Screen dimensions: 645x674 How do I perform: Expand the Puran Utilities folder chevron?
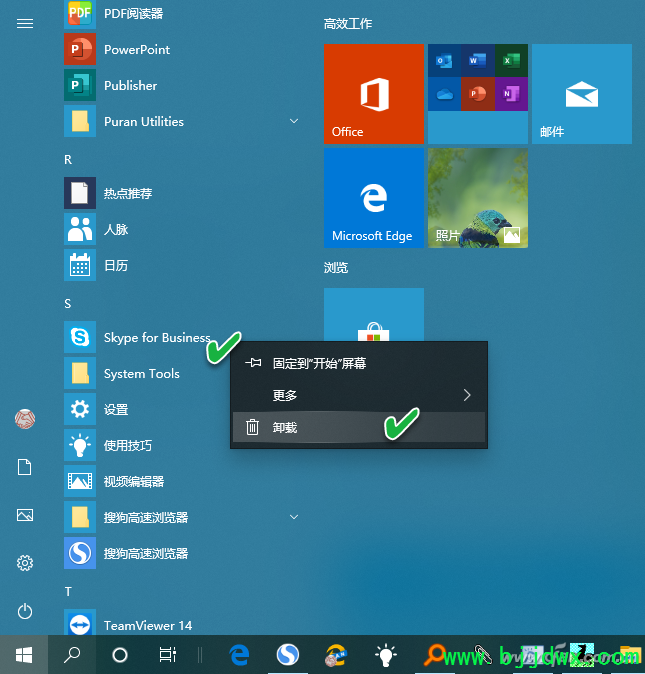coord(294,121)
